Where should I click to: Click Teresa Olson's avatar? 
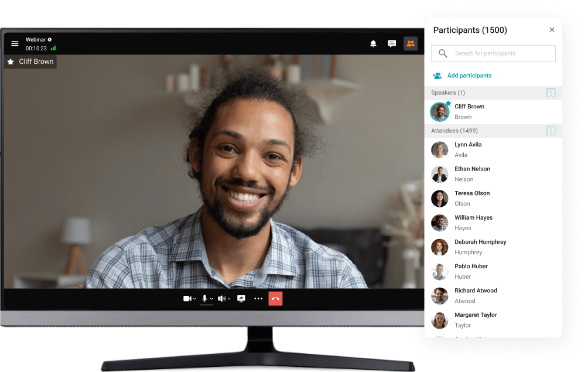click(439, 199)
